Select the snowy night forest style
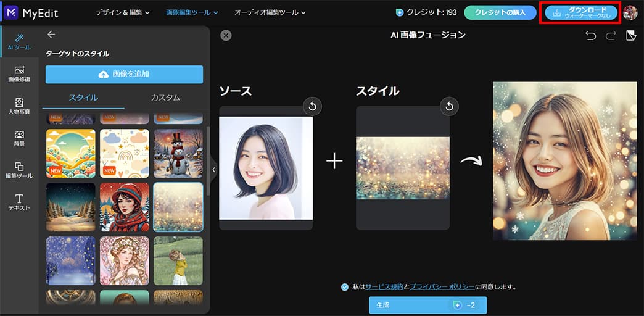The image size is (644, 316). (x=71, y=207)
